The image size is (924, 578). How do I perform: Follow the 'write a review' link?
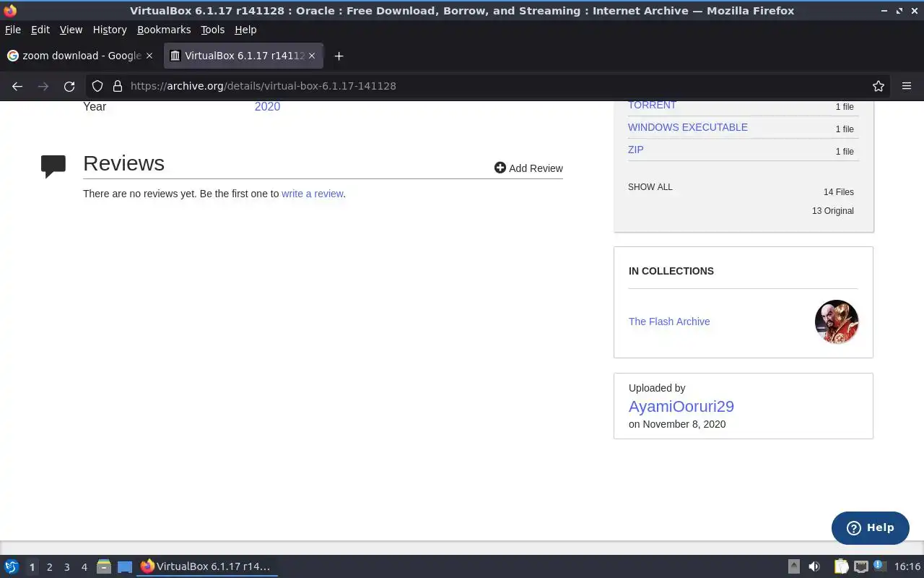pos(313,194)
